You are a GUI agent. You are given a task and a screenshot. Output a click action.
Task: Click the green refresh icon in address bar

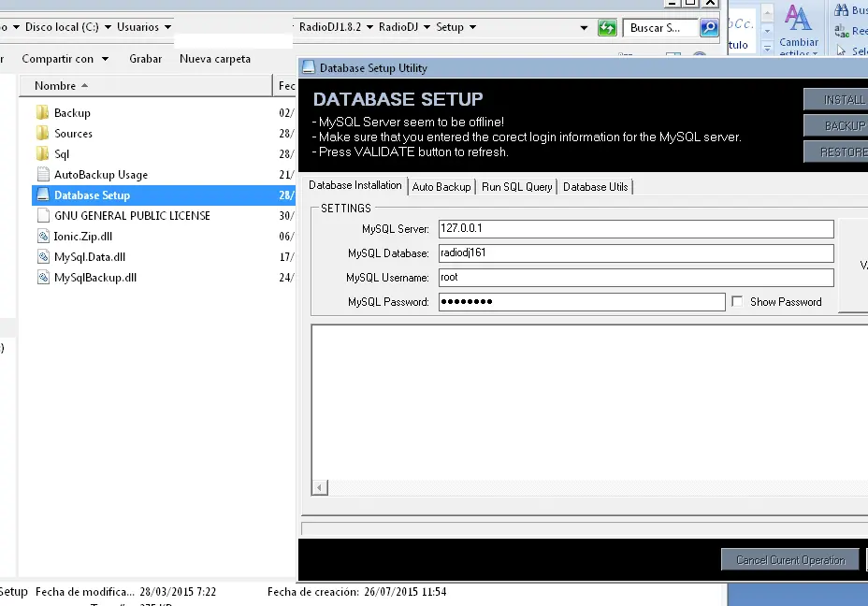607,28
